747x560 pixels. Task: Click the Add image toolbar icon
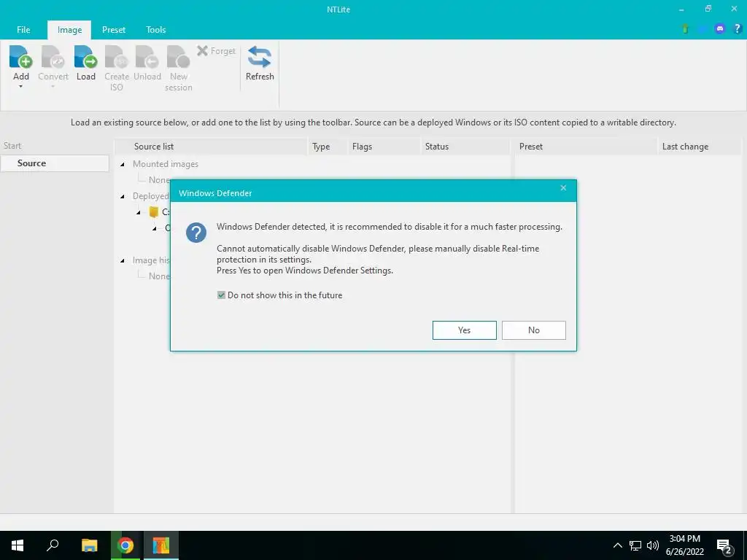21,57
